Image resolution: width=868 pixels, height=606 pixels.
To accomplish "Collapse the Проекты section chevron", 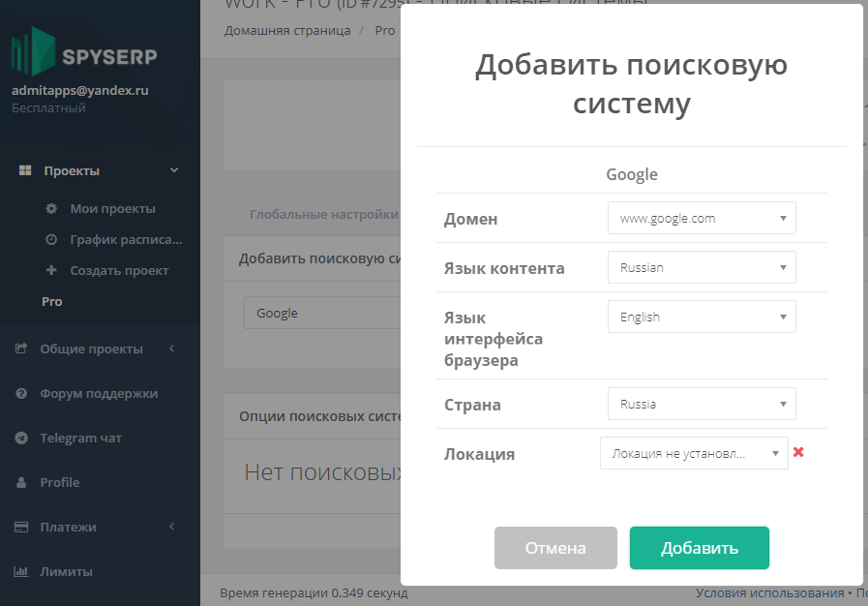I will click(174, 169).
